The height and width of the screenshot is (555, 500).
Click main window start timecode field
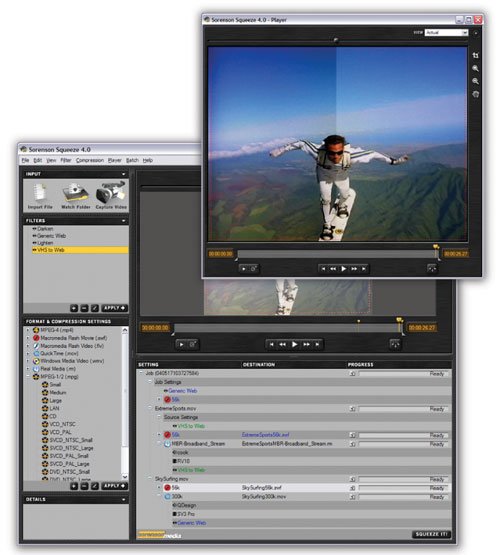pyautogui.click(x=155, y=328)
